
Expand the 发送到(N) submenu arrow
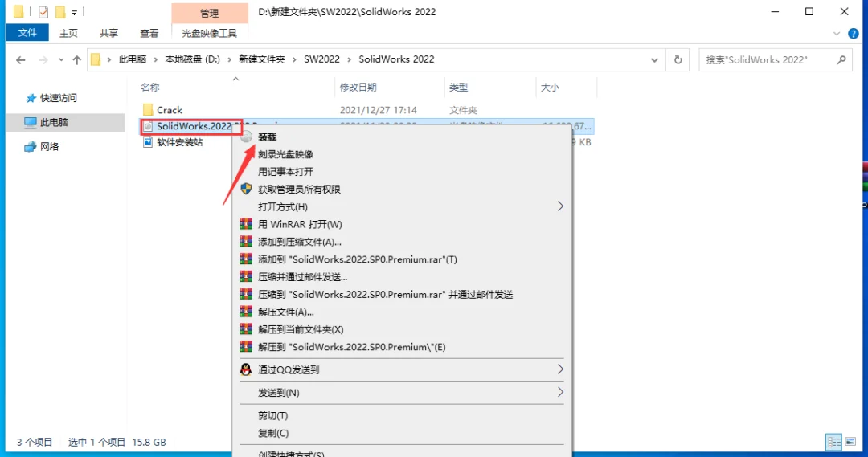point(560,392)
